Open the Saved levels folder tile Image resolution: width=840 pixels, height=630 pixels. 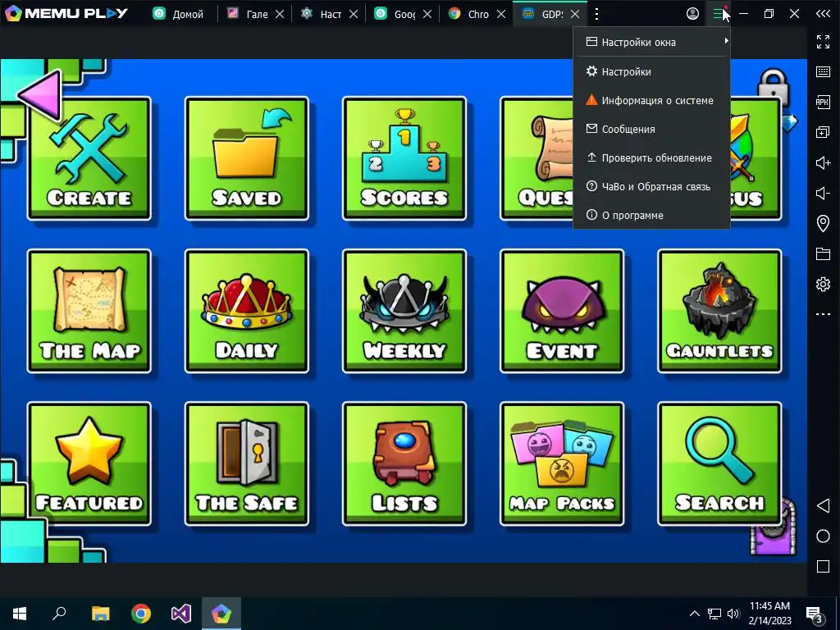click(246, 158)
